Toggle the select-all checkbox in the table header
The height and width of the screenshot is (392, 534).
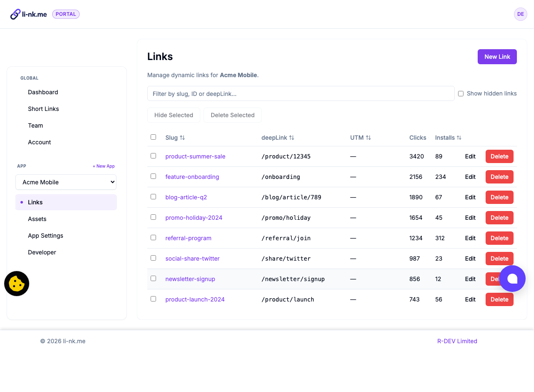(x=153, y=137)
